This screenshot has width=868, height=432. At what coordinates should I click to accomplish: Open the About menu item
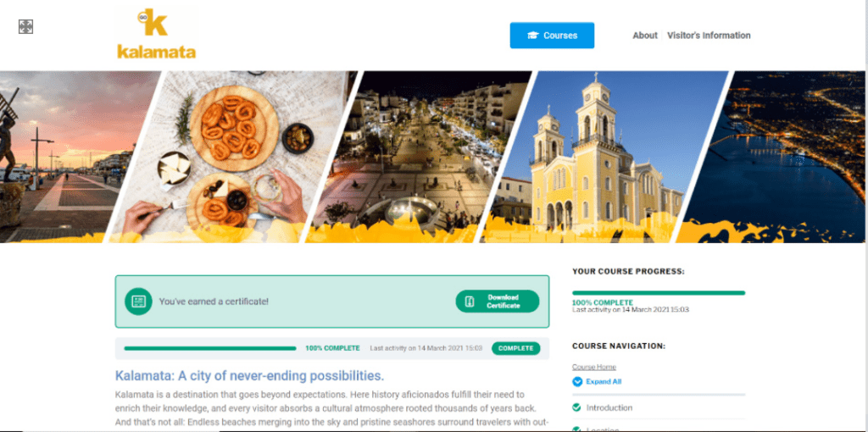pos(645,36)
